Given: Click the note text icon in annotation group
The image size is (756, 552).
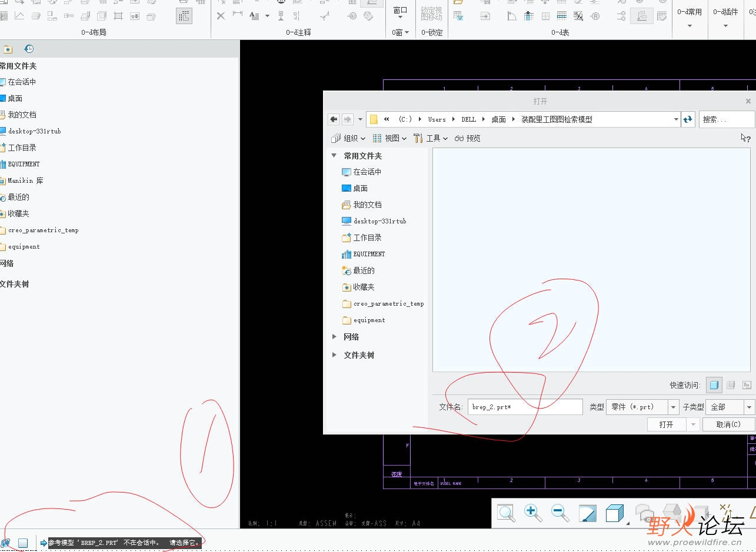Looking at the screenshot, I should (x=254, y=16).
